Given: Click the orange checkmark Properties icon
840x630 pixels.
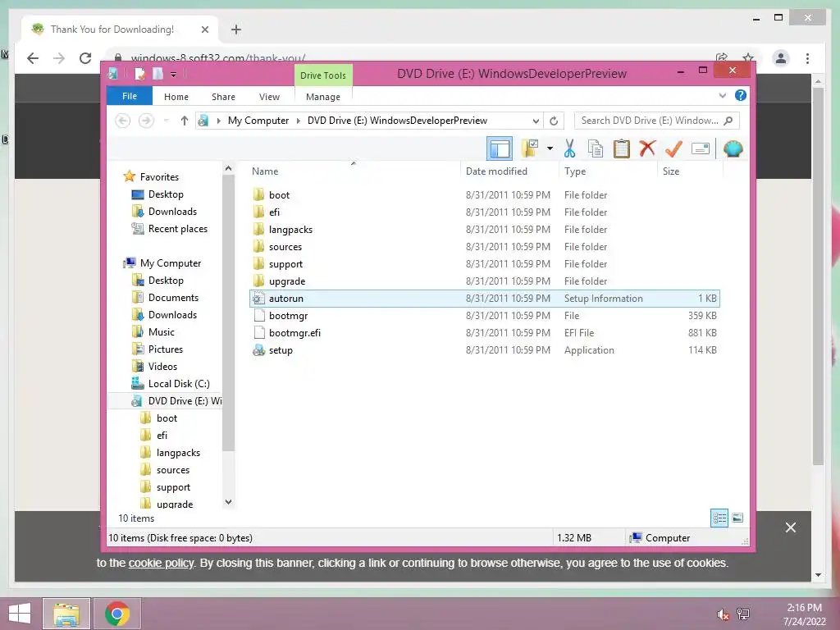Looking at the screenshot, I should click(x=673, y=148).
